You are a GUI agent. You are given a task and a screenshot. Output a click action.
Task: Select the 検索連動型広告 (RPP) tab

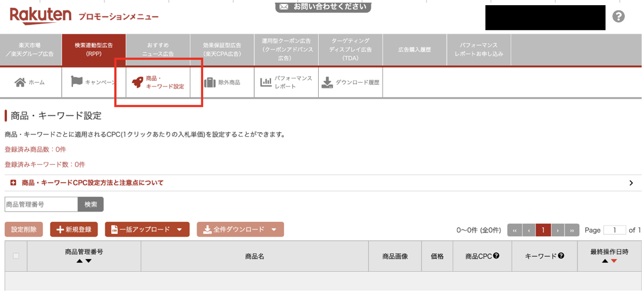click(94, 49)
